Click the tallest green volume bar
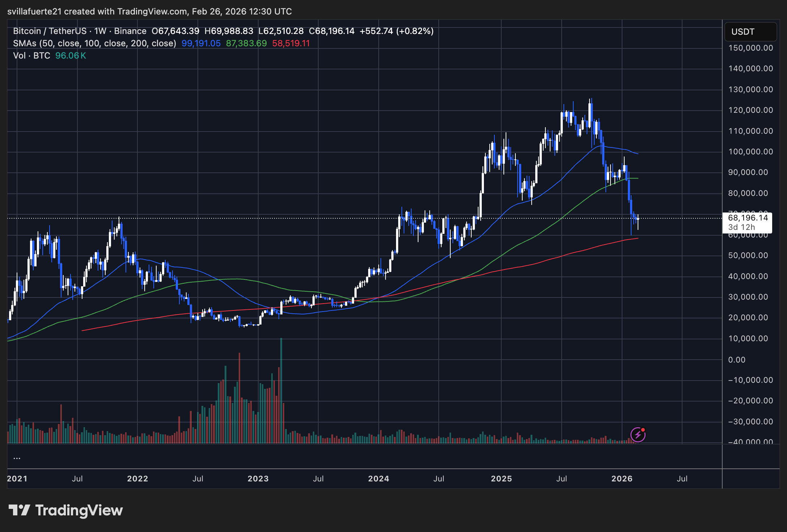 click(281, 390)
